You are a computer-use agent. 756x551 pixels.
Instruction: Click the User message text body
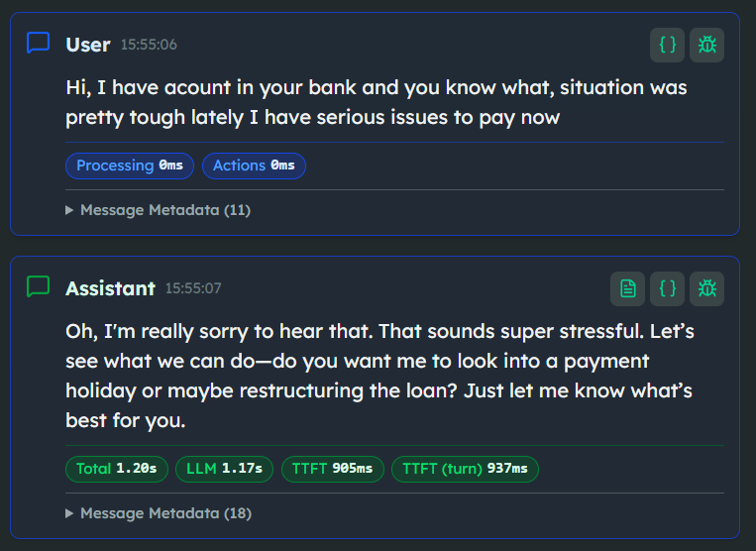pos(377,103)
